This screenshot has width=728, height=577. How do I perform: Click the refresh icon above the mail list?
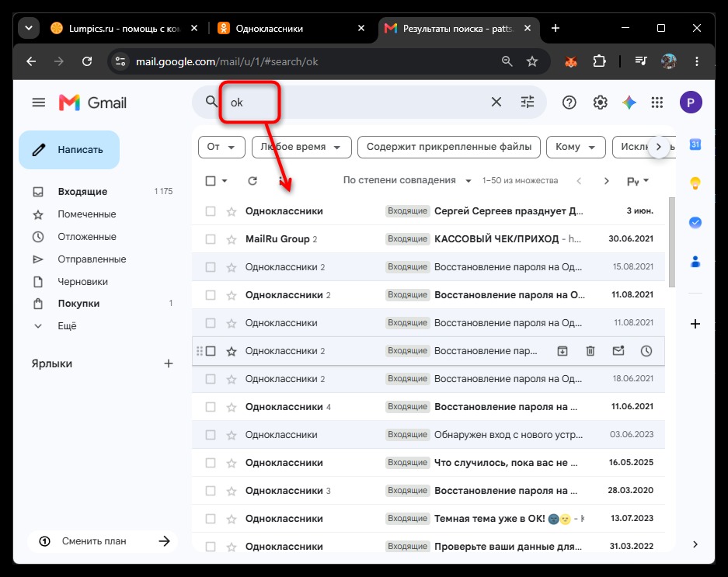[252, 181]
